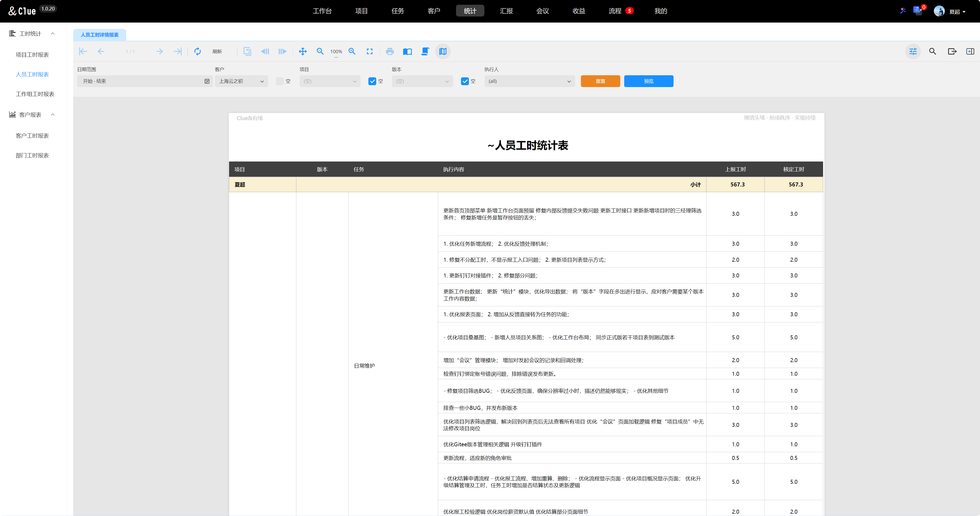Click the book/reading view icon
980x516 pixels.
click(x=407, y=51)
